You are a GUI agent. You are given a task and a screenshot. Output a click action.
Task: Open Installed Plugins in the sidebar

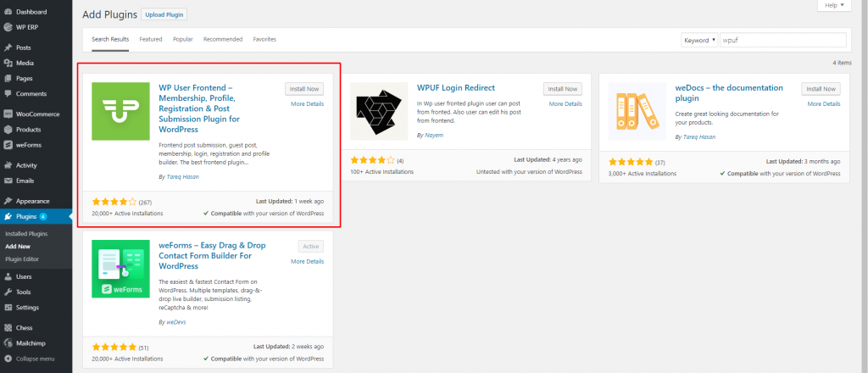[28, 233]
